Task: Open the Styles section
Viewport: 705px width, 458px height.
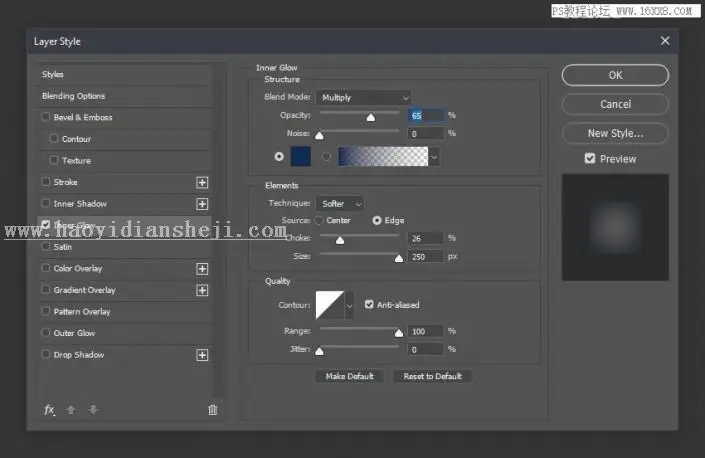Action: pos(125,75)
